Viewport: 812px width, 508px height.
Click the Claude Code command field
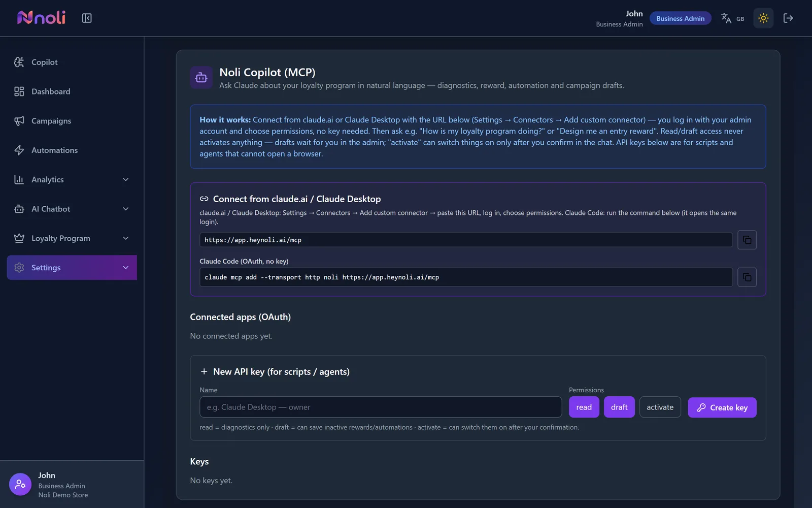pyautogui.click(x=466, y=277)
